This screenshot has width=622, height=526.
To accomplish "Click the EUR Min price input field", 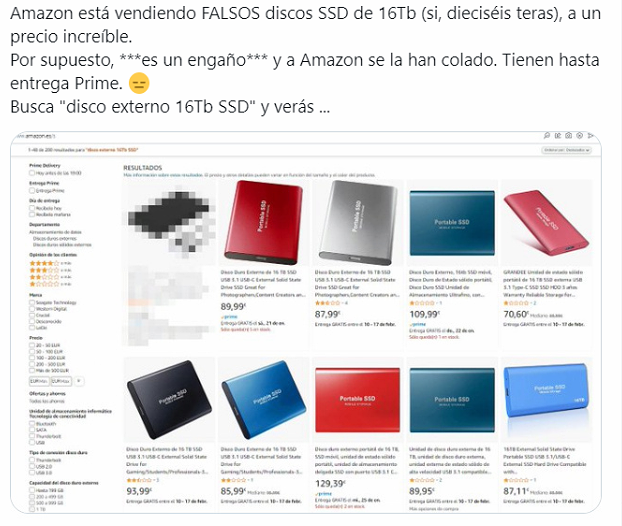I will pos(39,381).
